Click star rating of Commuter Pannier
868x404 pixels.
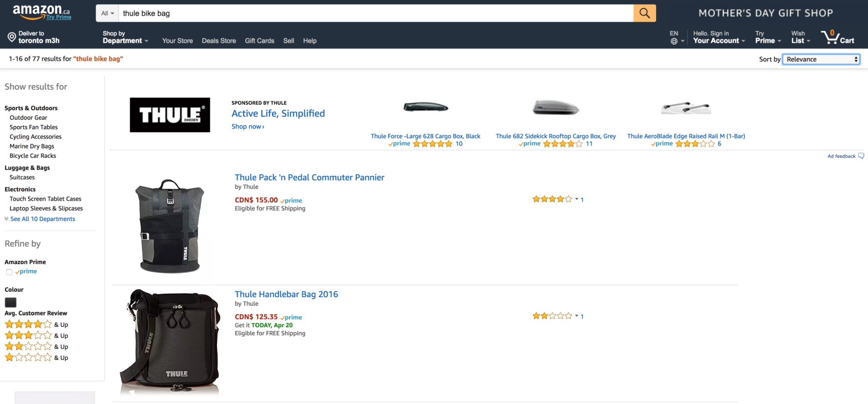coord(552,199)
